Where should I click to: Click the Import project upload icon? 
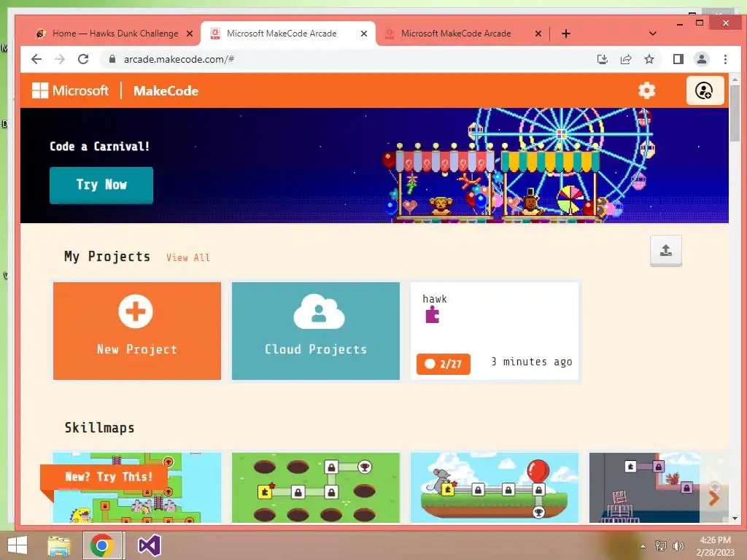665,251
